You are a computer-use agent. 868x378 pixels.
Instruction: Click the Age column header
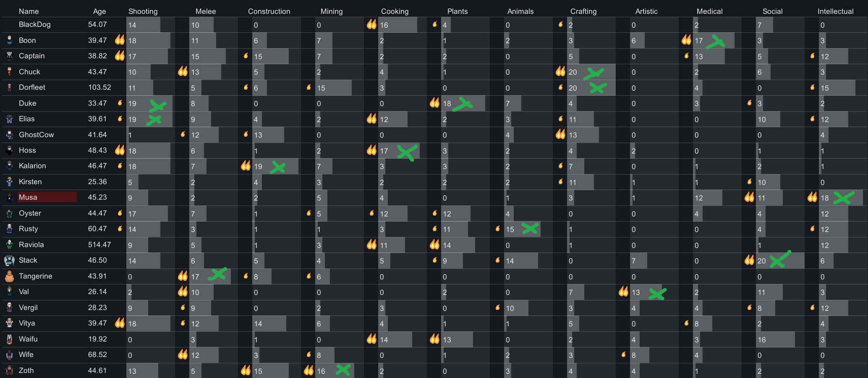coord(99,11)
